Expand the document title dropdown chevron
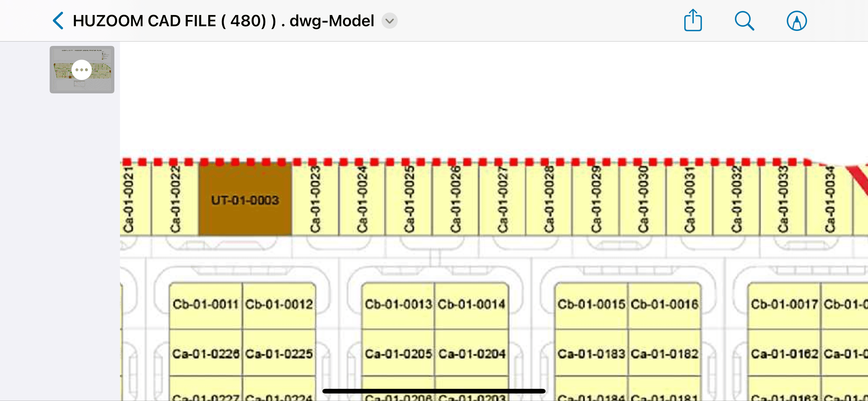This screenshot has height=401, width=868. pyautogui.click(x=390, y=21)
